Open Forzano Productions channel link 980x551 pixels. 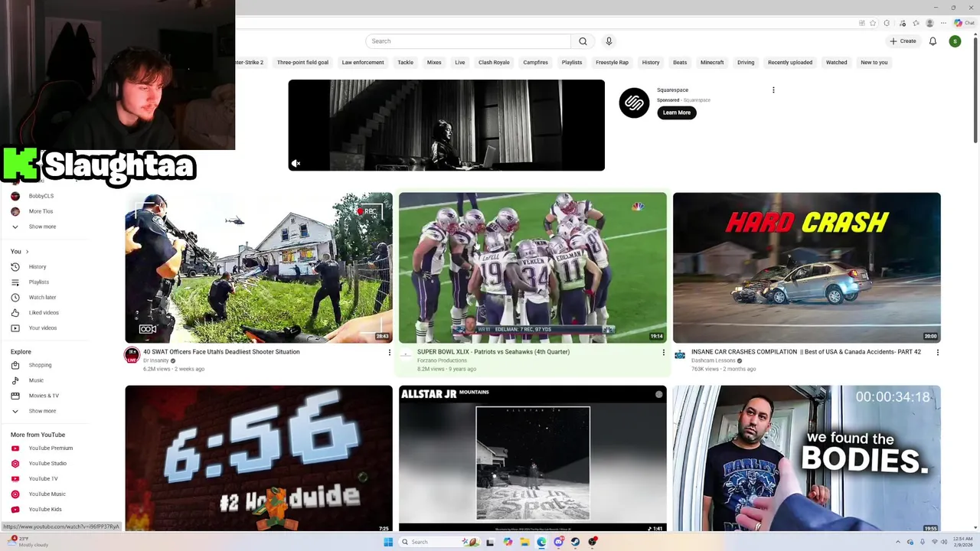(x=442, y=360)
